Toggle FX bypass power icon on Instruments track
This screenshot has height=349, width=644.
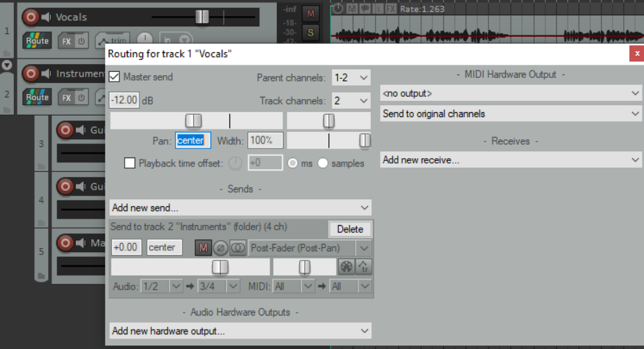coord(82,98)
